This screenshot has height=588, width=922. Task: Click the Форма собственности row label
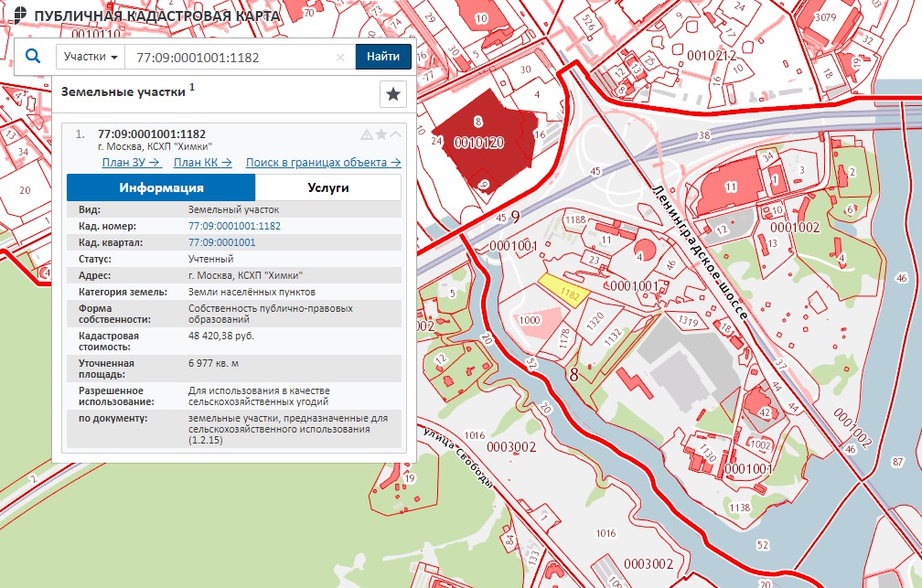point(114,314)
